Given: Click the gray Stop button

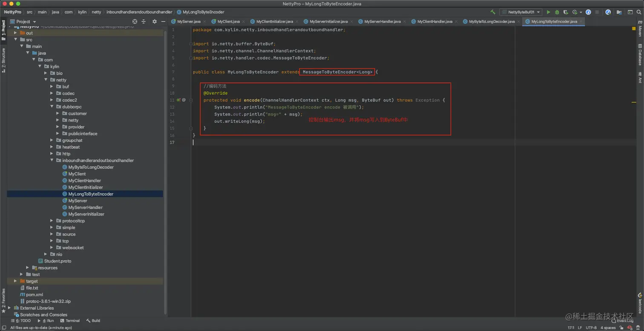Looking at the screenshot, I should 597,12.
